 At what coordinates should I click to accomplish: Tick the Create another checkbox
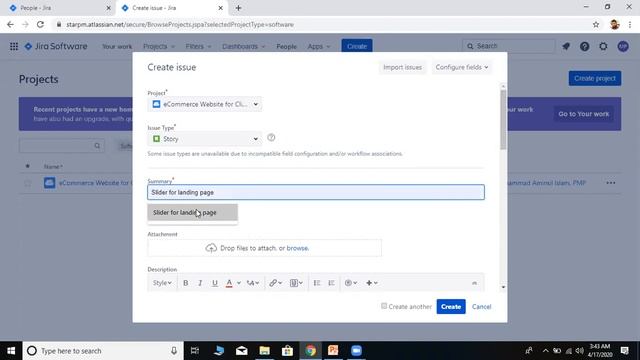(384, 306)
